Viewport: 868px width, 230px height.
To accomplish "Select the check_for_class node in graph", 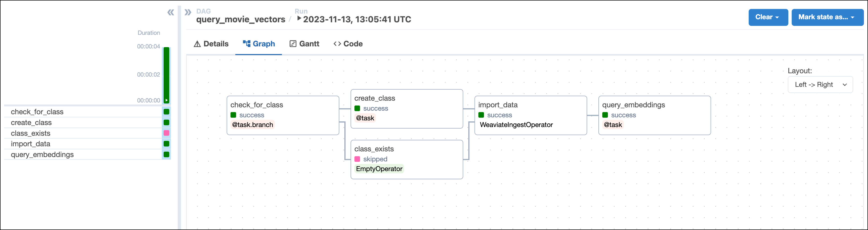I will [283, 115].
